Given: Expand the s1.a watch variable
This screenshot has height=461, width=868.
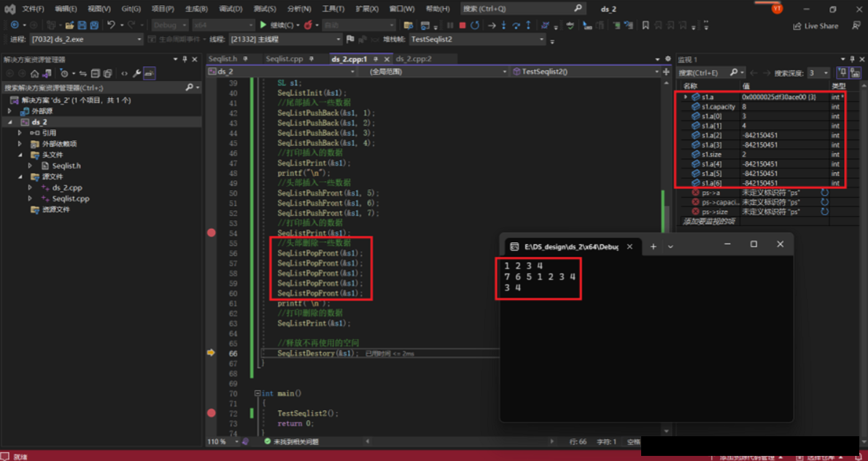Looking at the screenshot, I should pyautogui.click(x=686, y=97).
